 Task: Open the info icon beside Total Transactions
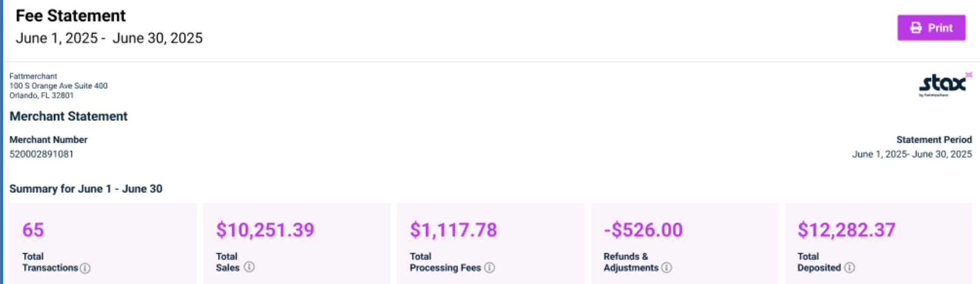[x=85, y=268]
